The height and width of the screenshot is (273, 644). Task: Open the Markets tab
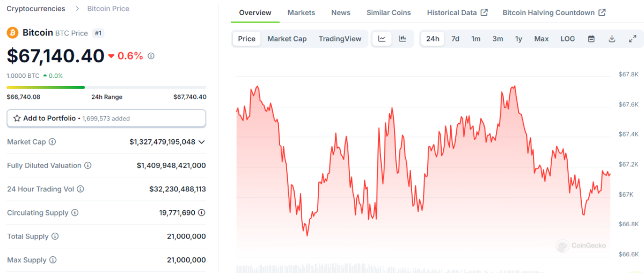click(302, 12)
